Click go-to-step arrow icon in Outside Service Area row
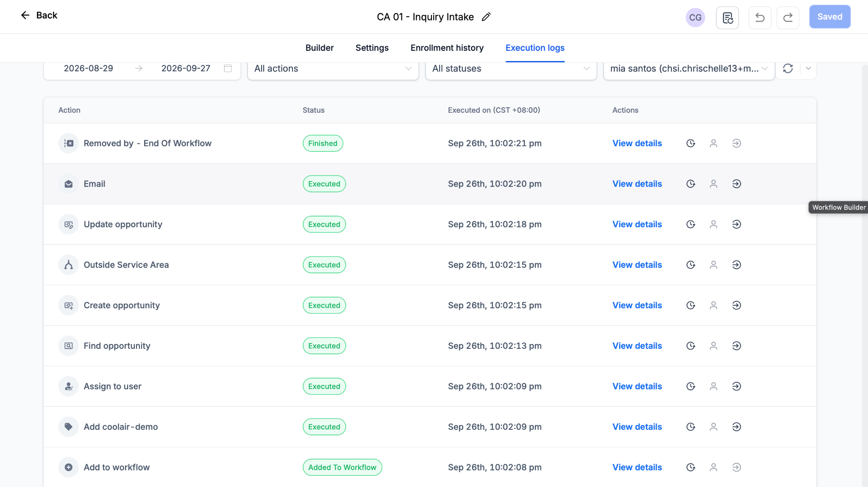 pos(736,265)
